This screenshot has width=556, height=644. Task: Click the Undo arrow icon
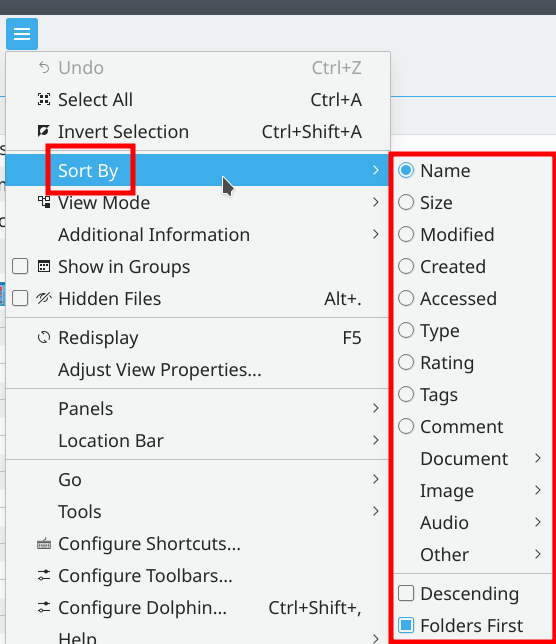tap(44, 67)
